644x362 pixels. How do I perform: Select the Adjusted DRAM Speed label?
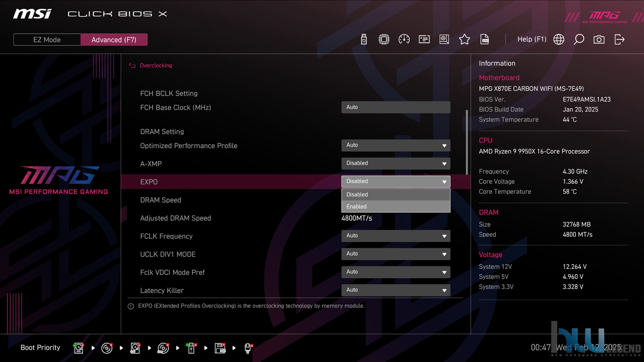click(x=175, y=218)
